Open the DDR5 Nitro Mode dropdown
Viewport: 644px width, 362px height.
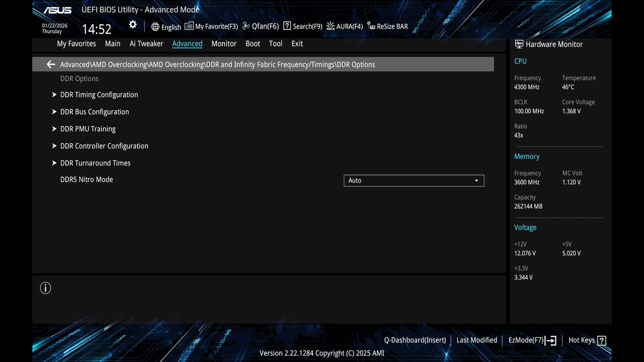(x=414, y=180)
